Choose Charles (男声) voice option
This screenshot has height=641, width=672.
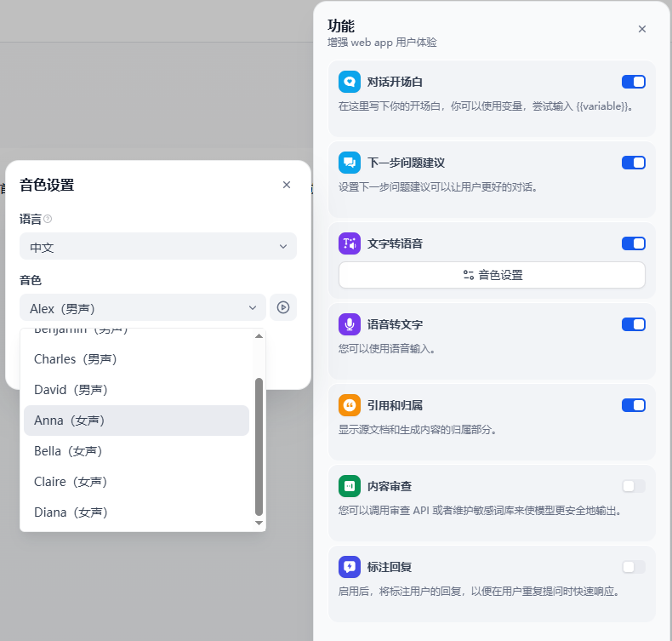(136, 359)
